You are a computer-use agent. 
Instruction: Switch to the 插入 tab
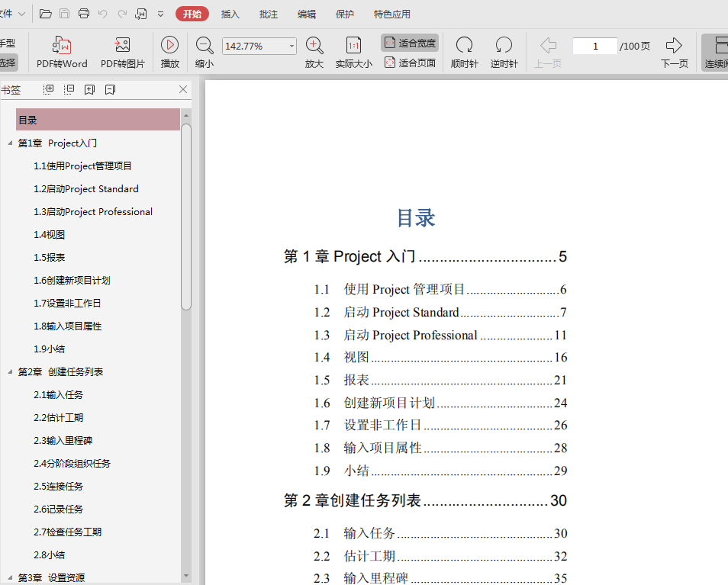click(x=230, y=14)
